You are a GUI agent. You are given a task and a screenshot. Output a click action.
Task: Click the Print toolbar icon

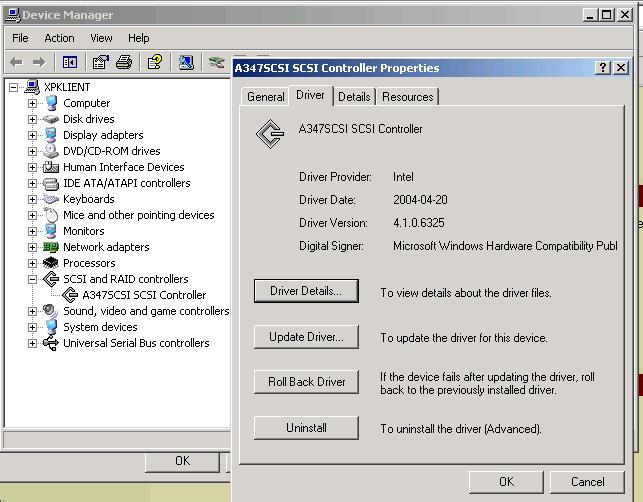click(124, 62)
